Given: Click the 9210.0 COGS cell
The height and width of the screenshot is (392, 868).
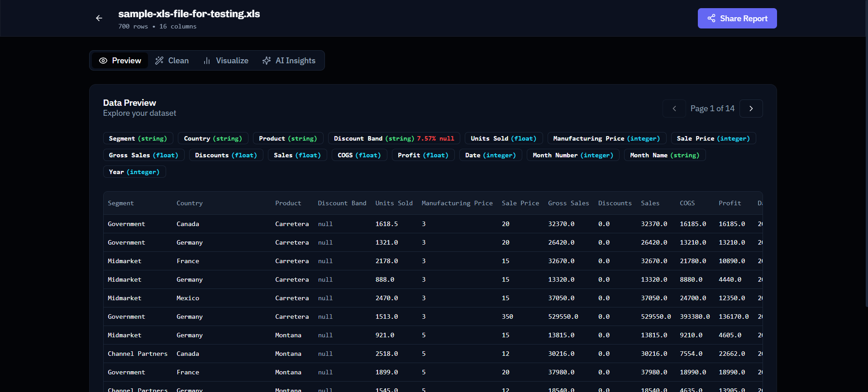Looking at the screenshot, I should click(x=691, y=335).
